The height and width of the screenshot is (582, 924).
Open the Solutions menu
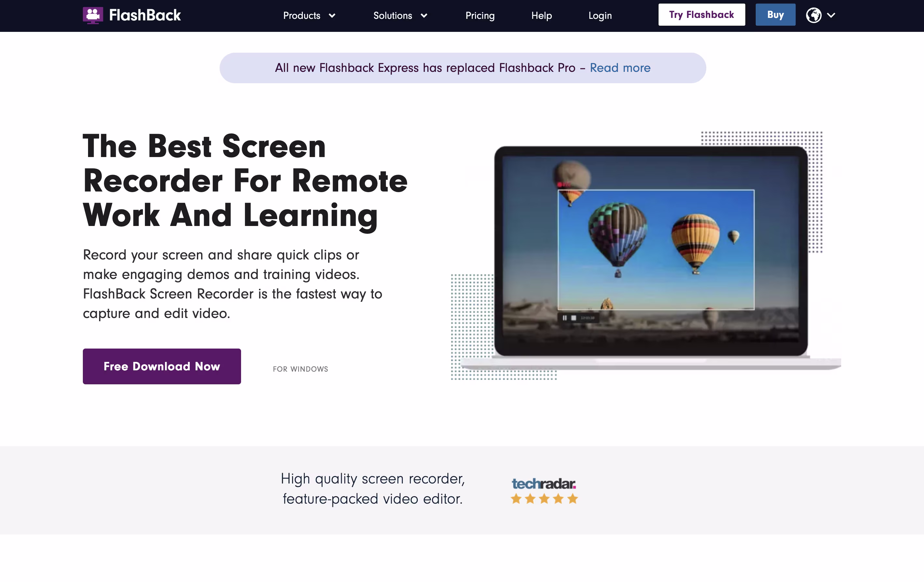[x=392, y=16]
